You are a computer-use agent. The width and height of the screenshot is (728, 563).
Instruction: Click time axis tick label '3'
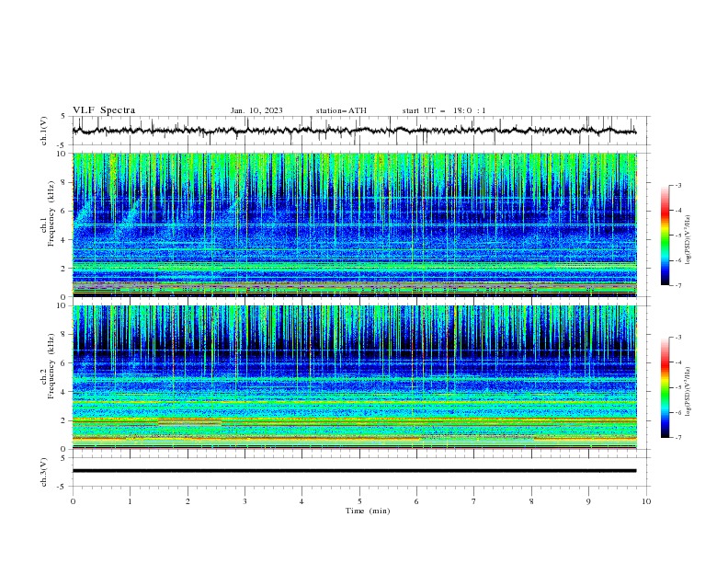[245, 501]
